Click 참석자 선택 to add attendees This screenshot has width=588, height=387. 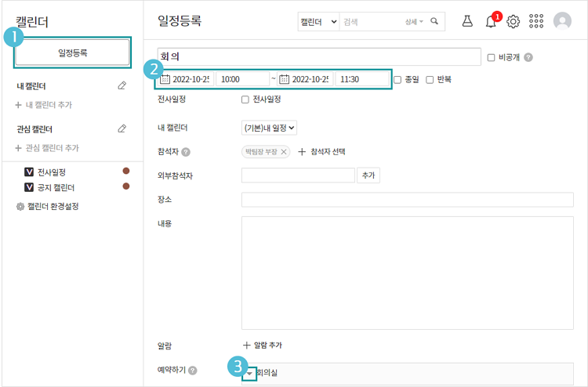tap(321, 152)
